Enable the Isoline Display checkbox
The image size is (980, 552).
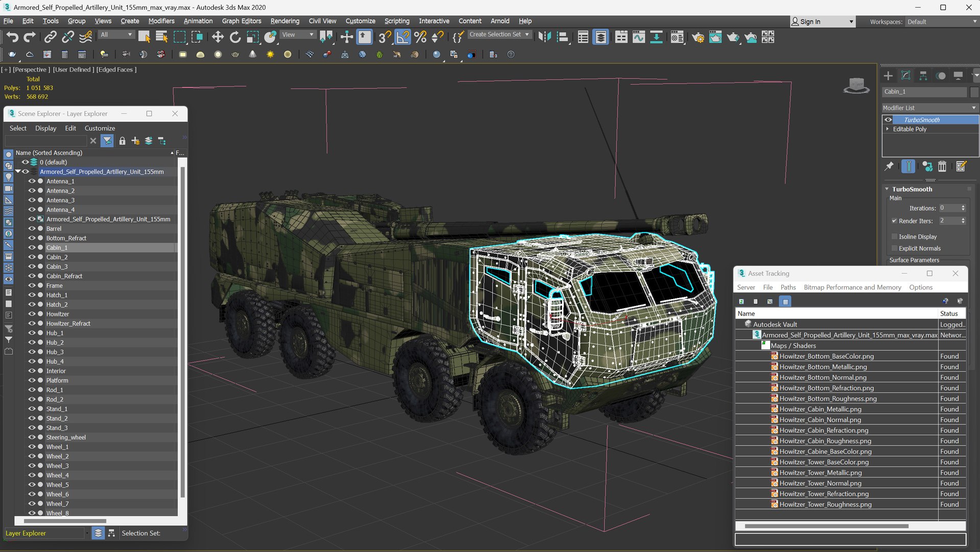pos(894,237)
